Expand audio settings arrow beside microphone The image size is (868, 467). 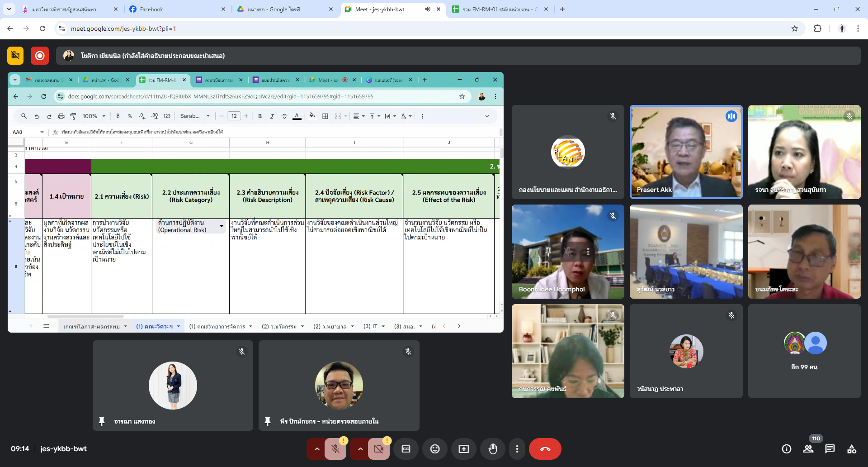click(x=317, y=449)
